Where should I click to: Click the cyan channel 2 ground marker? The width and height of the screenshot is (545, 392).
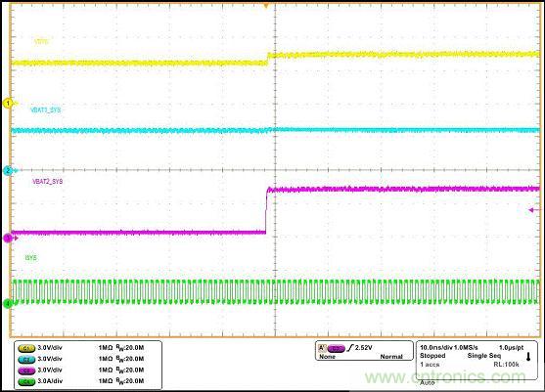(x=8, y=170)
